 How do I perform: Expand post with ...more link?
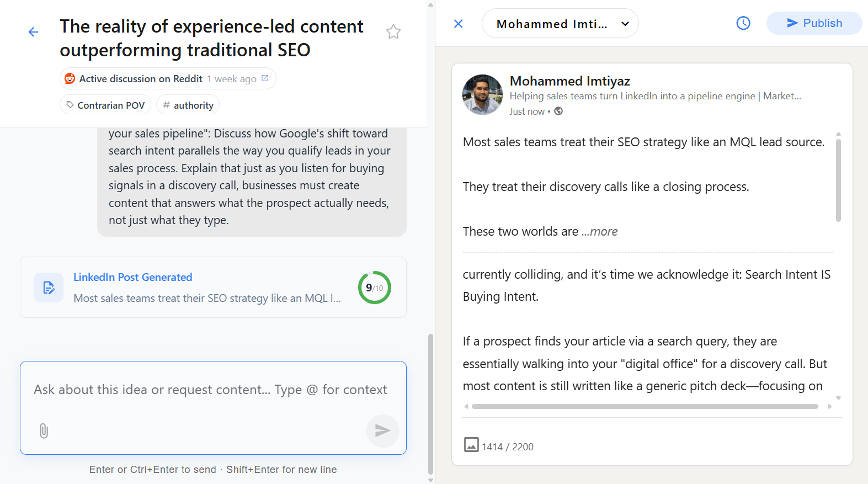(599, 231)
